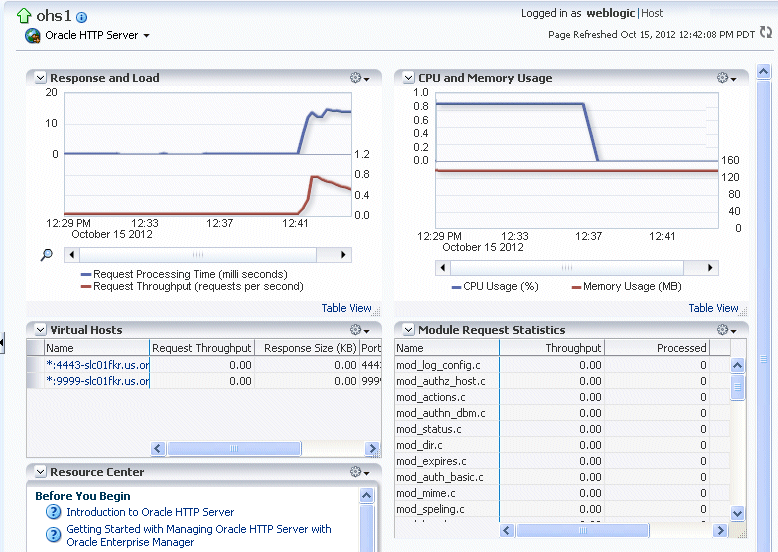Click the magnifier zoom icon under Response chart

coord(46,255)
